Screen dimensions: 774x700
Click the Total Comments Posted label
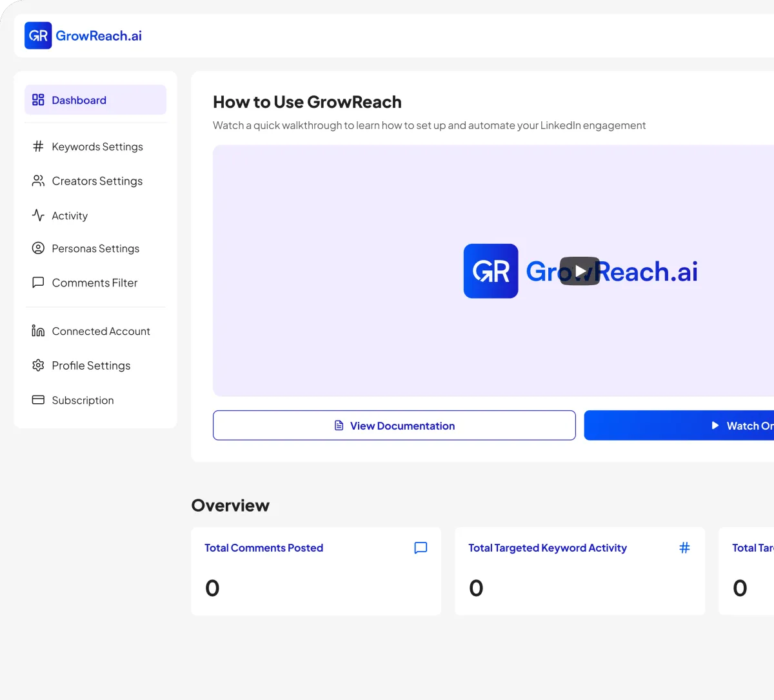click(x=264, y=548)
